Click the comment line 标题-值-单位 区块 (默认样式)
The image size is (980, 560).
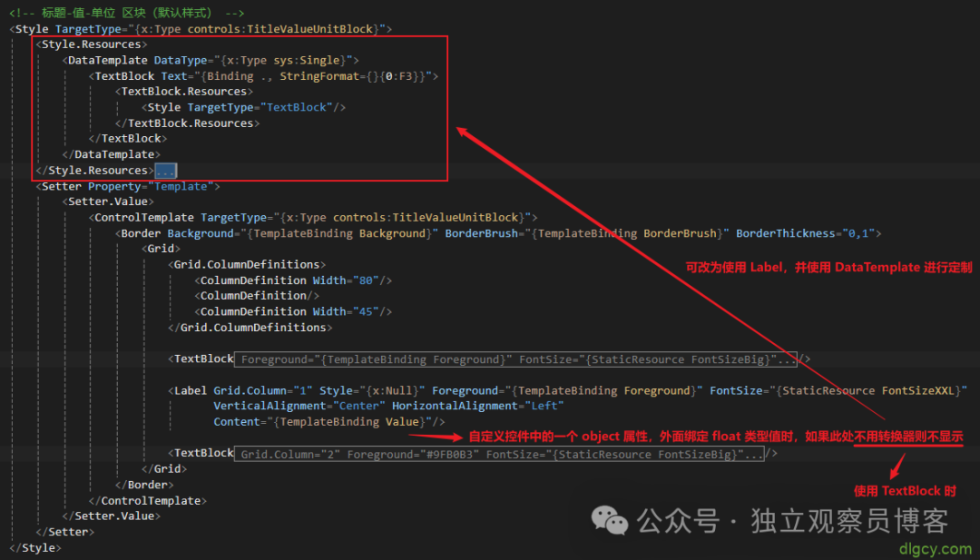coord(126,13)
